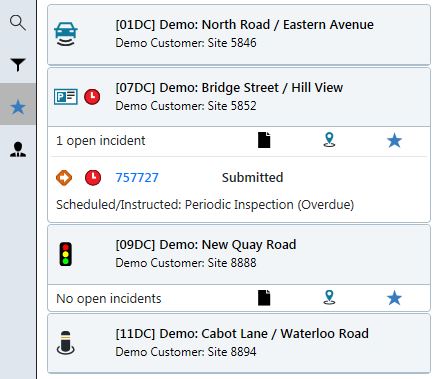Click the orange arrow status icon for incident 757727
The width and height of the screenshot is (434, 379).
(64, 178)
